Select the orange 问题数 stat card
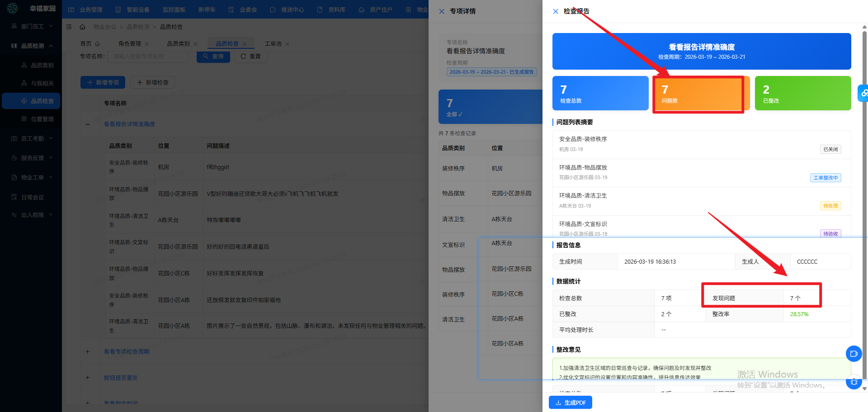This screenshot has height=412, width=868. (x=698, y=94)
